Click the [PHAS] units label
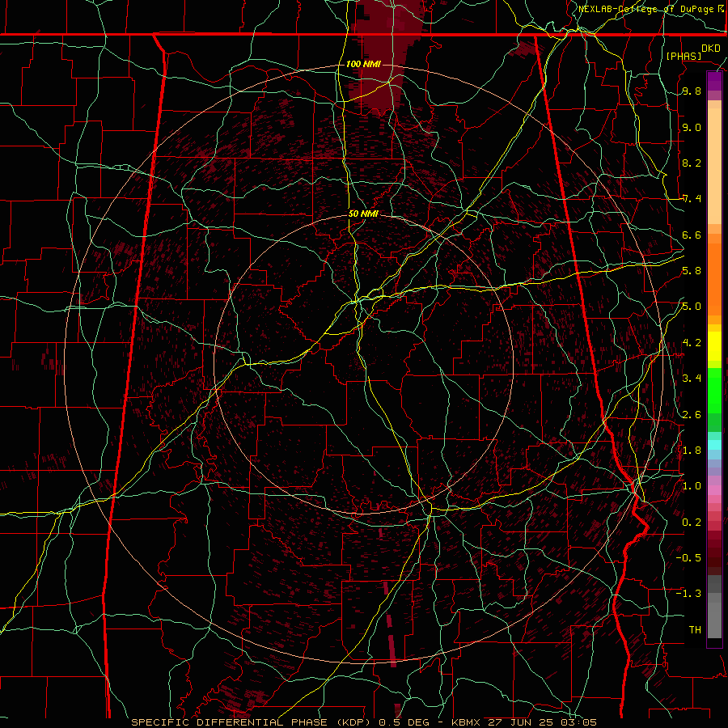Image resolution: width=728 pixels, height=728 pixels. 684,56
